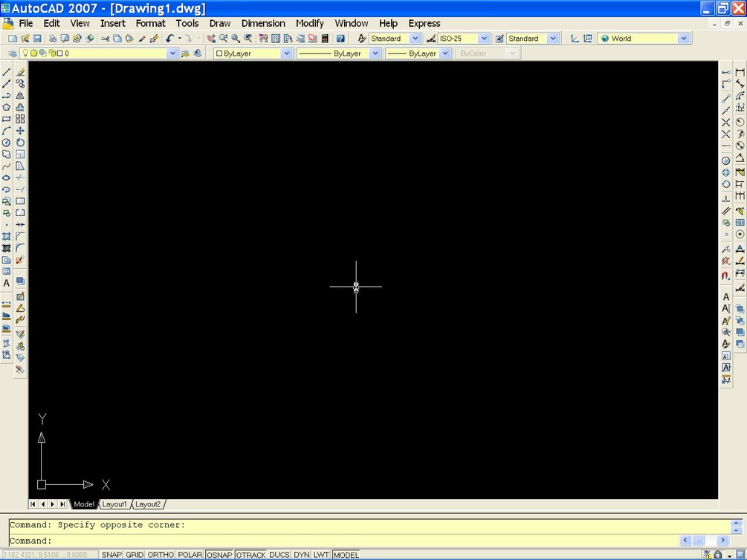Viewport: 747px width, 560px height.
Task: Toggle DUCS in status bar
Action: (279, 555)
